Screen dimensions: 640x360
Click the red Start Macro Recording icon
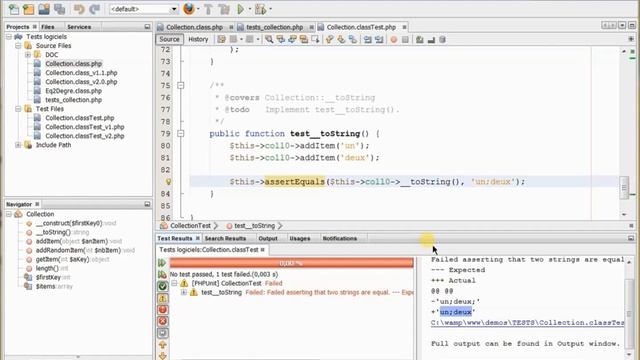pos(393,40)
